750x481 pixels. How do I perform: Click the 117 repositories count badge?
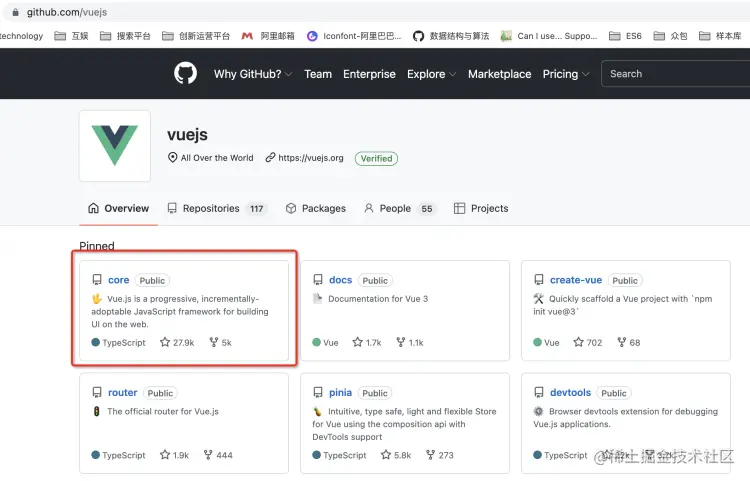point(257,208)
